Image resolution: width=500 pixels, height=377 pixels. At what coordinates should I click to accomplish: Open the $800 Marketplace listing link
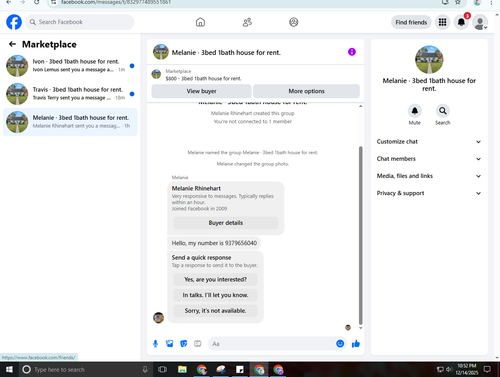203,78
